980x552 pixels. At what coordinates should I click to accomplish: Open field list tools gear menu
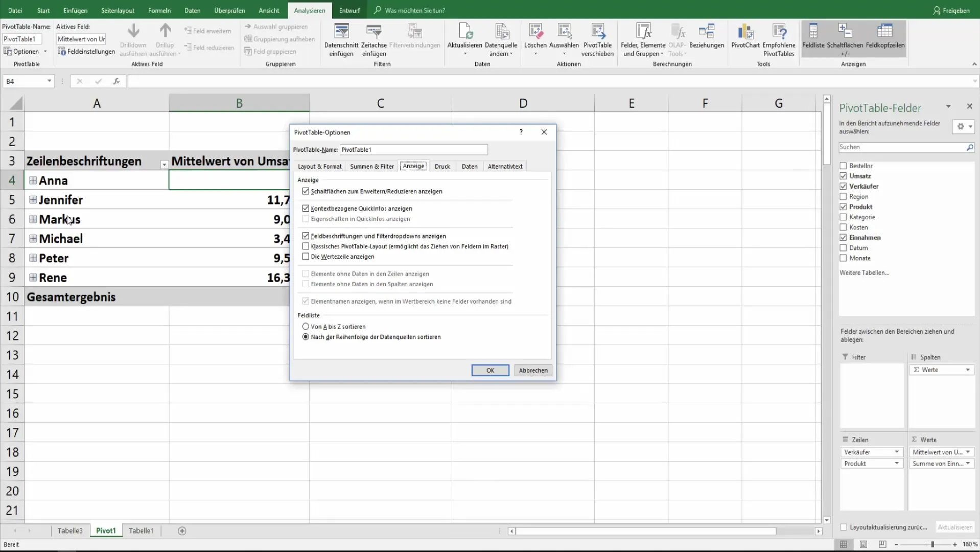[x=964, y=126]
